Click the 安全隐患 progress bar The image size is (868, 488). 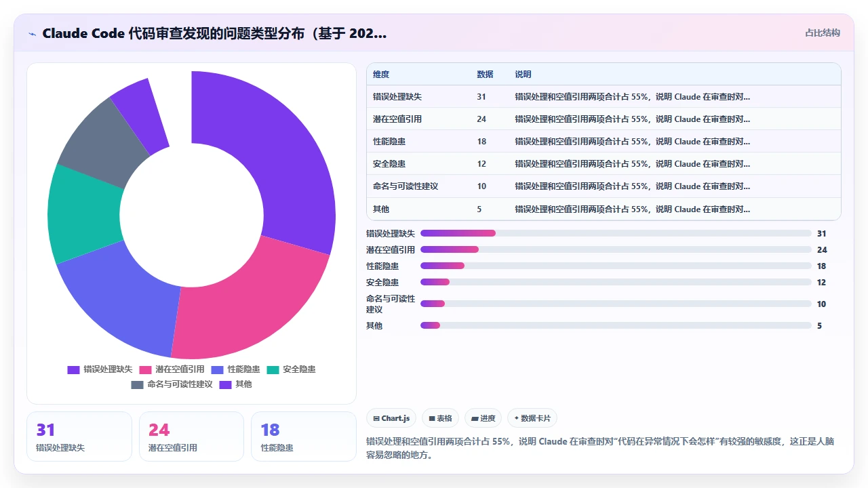point(616,282)
